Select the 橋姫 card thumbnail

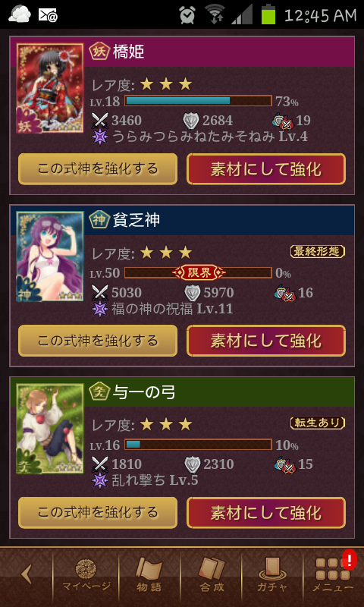(x=50, y=88)
